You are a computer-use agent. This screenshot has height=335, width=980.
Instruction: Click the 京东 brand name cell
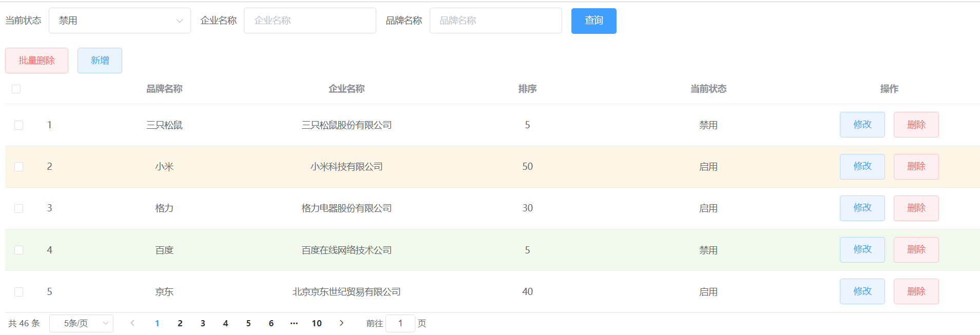pyautogui.click(x=164, y=292)
